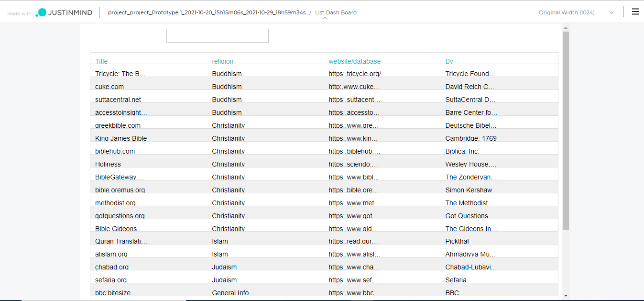The image size is (644, 301).
Task: Open the https:.suttacent… link cell
Action: tap(355, 100)
